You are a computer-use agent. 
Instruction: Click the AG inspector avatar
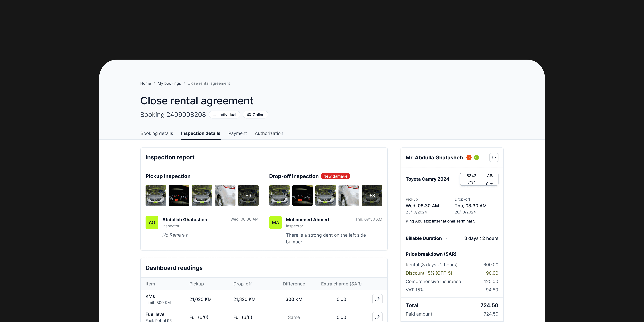[152, 223]
